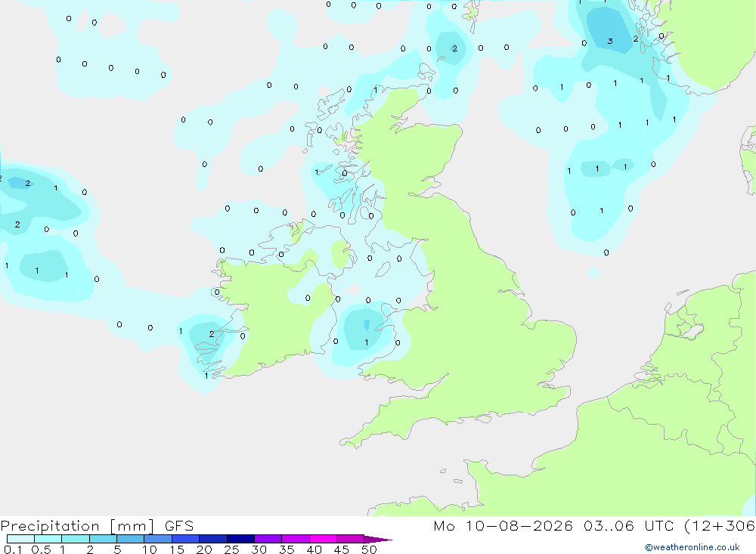Screen dimensions: 756x554
Task: Click the 15–20 mm royal blue legend segment
Action: (x=186, y=539)
